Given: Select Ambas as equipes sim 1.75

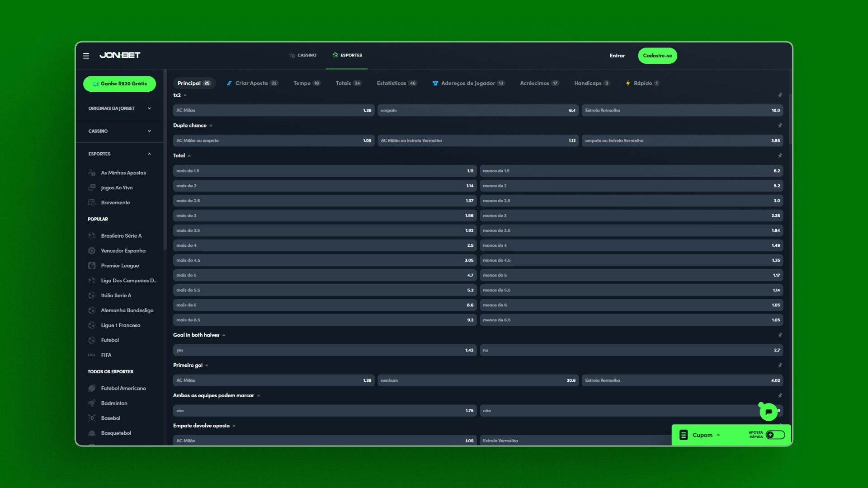Looking at the screenshot, I should (325, 411).
